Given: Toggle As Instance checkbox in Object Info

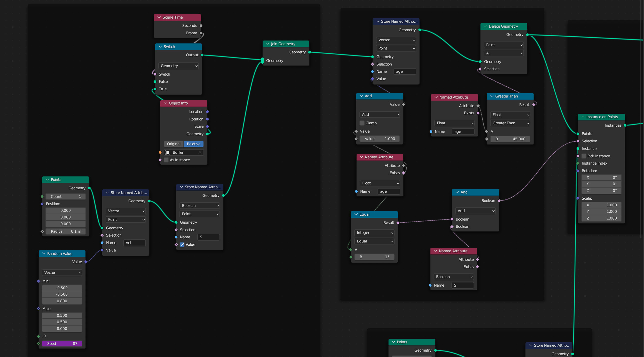Looking at the screenshot, I should [166, 160].
